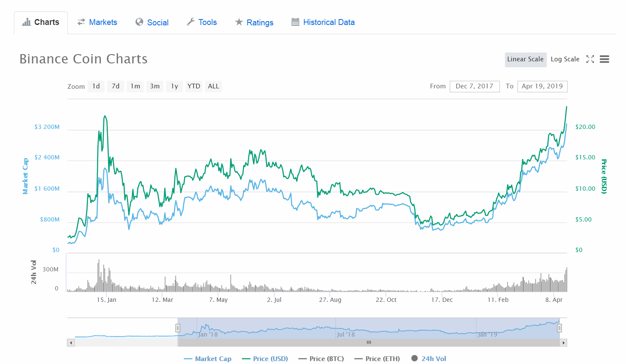
Task: Click the vertical 'Market Cap' axis title
Action: (x=25, y=176)
